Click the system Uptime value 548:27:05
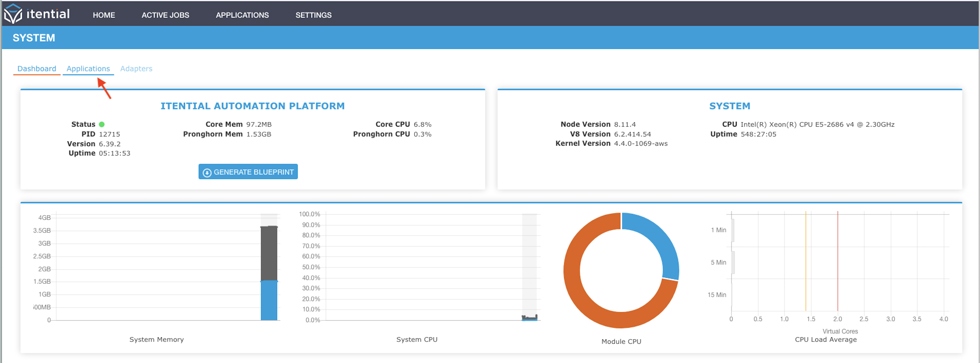980x363 pixels. pyautogui.click(x=758, y=134)
